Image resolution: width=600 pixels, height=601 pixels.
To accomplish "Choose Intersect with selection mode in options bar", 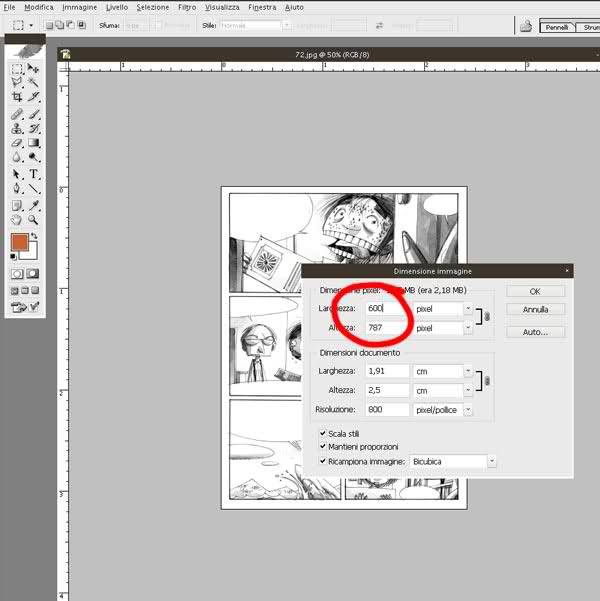I will (81, 25).
